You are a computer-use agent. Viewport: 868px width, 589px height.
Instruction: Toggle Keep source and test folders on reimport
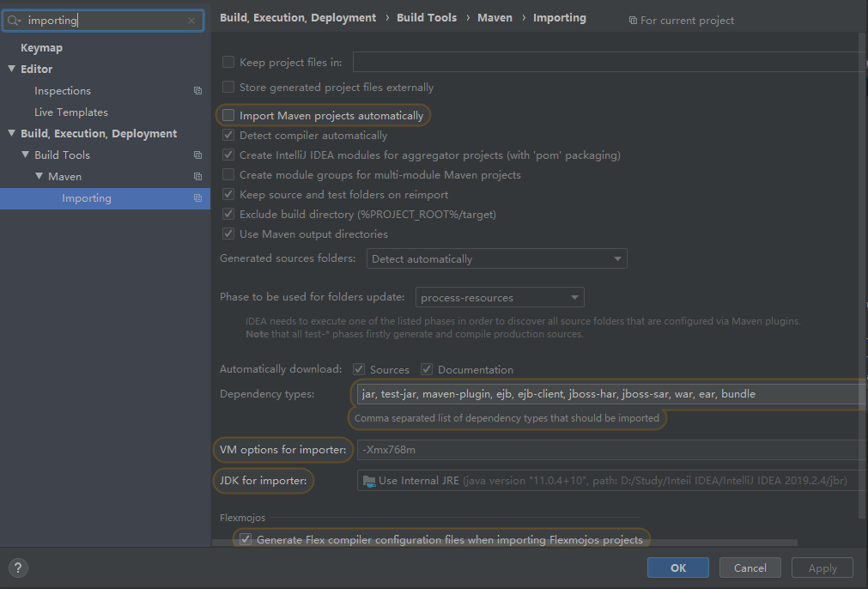pyautogui.click(x=228, y=195)
